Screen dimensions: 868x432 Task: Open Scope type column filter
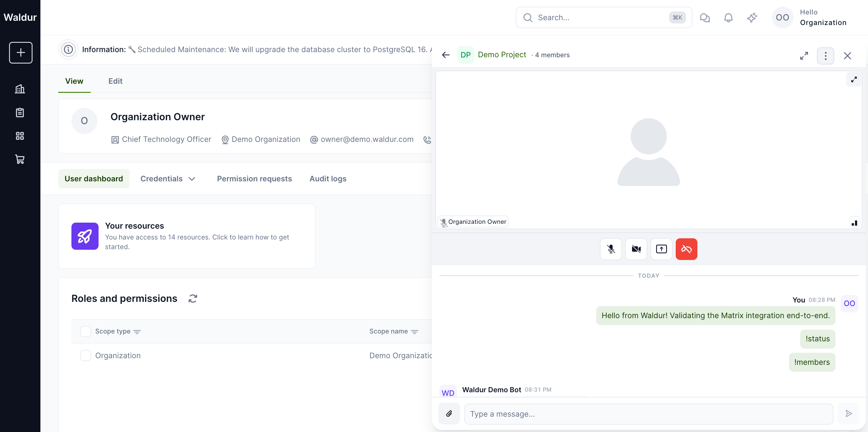pos(137,332)
